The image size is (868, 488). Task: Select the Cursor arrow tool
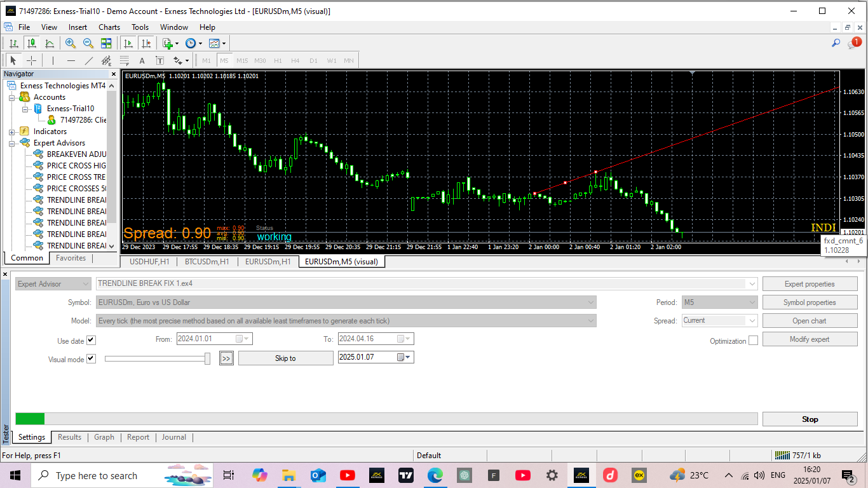coord(13,60)
